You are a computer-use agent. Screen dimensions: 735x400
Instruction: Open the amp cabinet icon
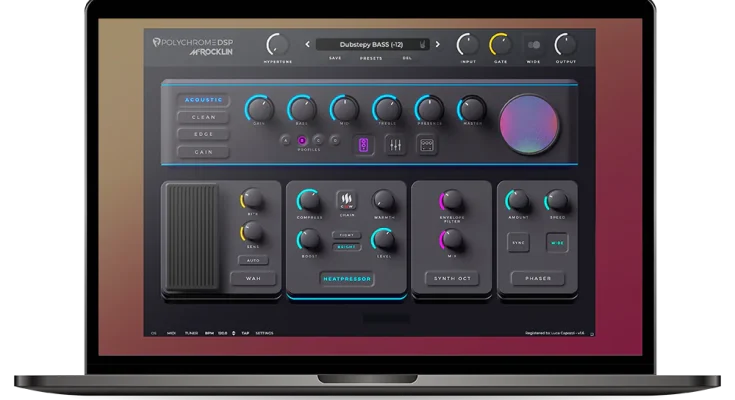[x=427, y=145]
